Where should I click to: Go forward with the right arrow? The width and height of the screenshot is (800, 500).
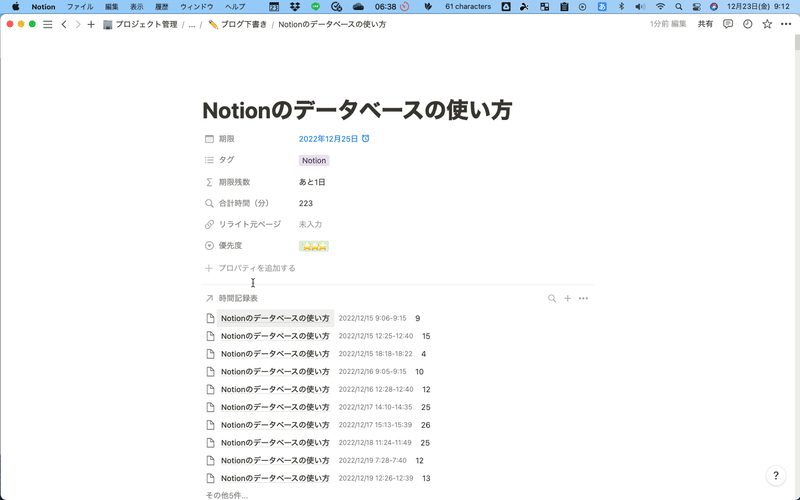(78, 24)
